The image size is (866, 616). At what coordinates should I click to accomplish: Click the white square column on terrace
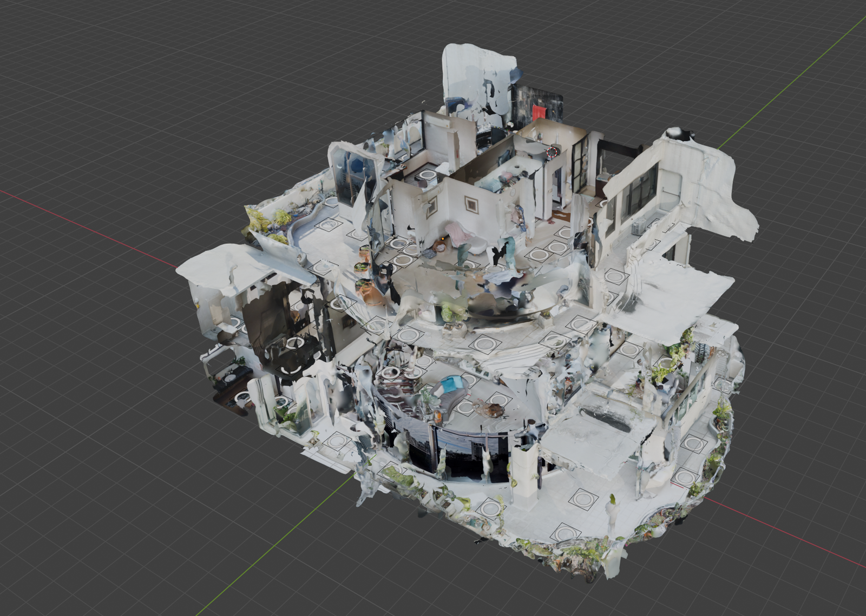point(525,469)
